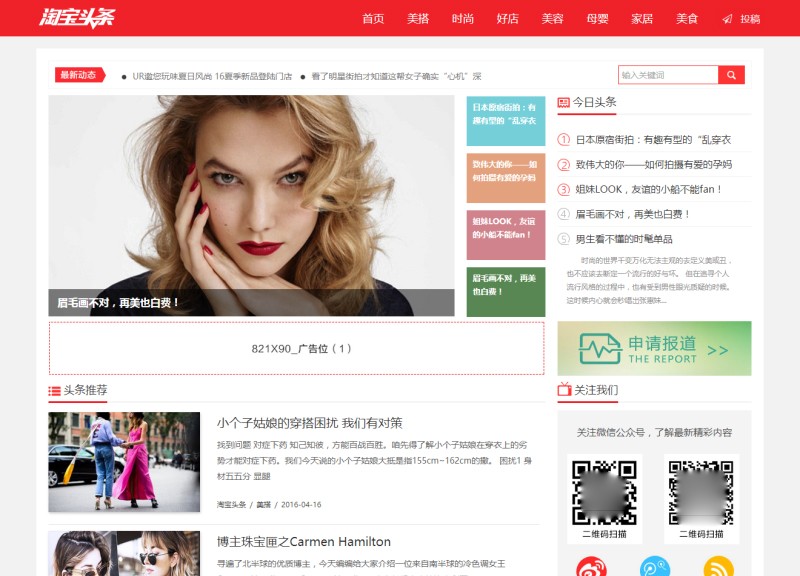Screen dimensions: 800x576
Task: Open the 看了明星街拍 ticker headline
Action: point(396,76)
